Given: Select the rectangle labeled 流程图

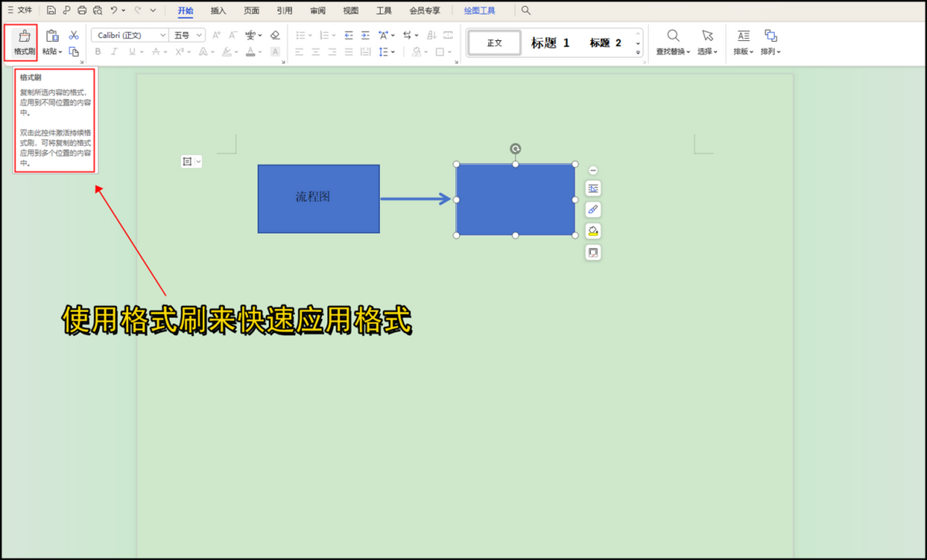Looking at the screenshot, I should pyautogui.click(x=318, y=199).
